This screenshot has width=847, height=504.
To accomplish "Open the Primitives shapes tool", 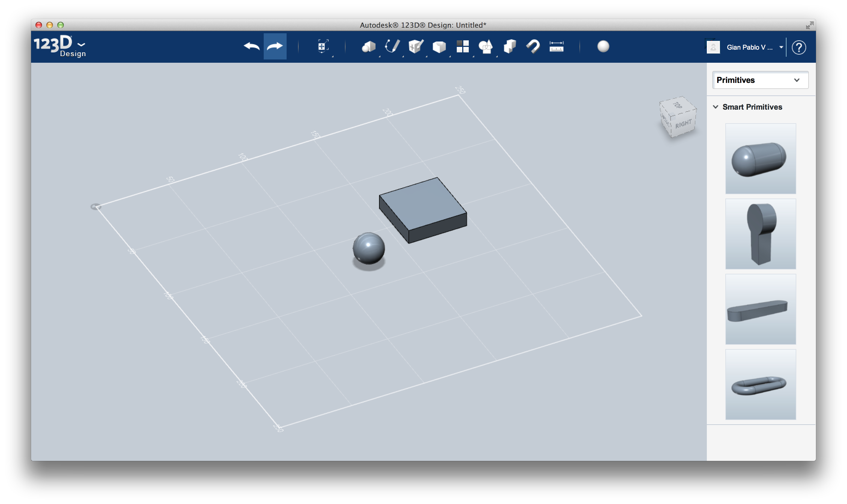I will 369,47.
